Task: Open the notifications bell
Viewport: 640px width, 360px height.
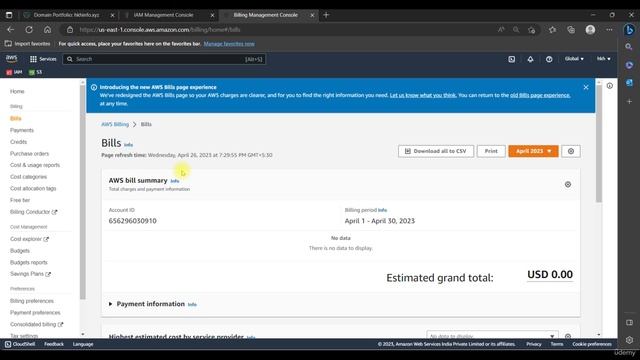Action: [530, 59]
